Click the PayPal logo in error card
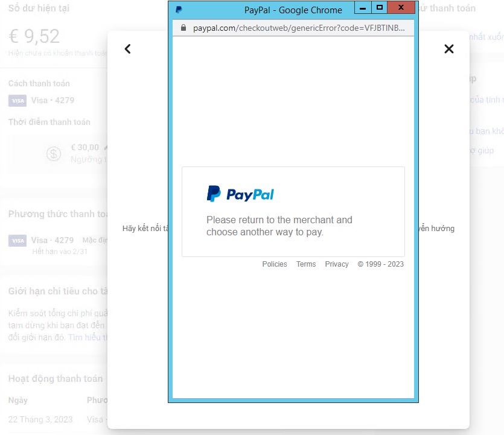504x435 pixels. point(240,194)
